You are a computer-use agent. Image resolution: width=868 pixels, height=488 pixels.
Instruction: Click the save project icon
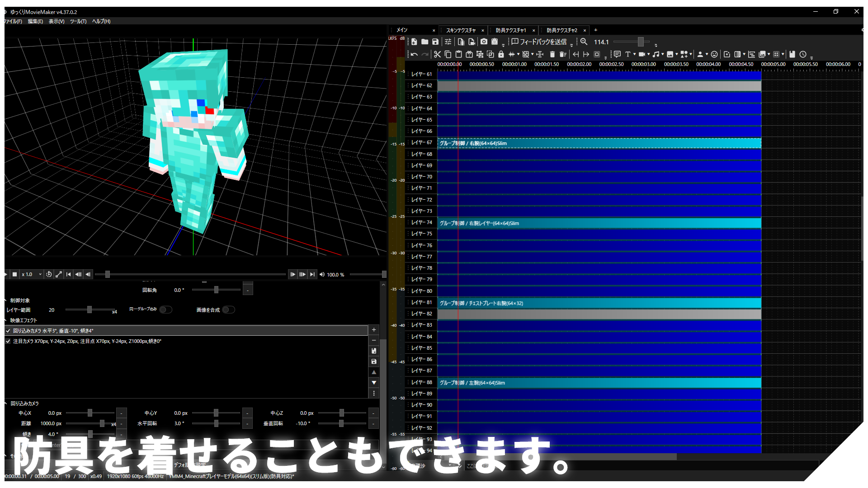[434, 42]
